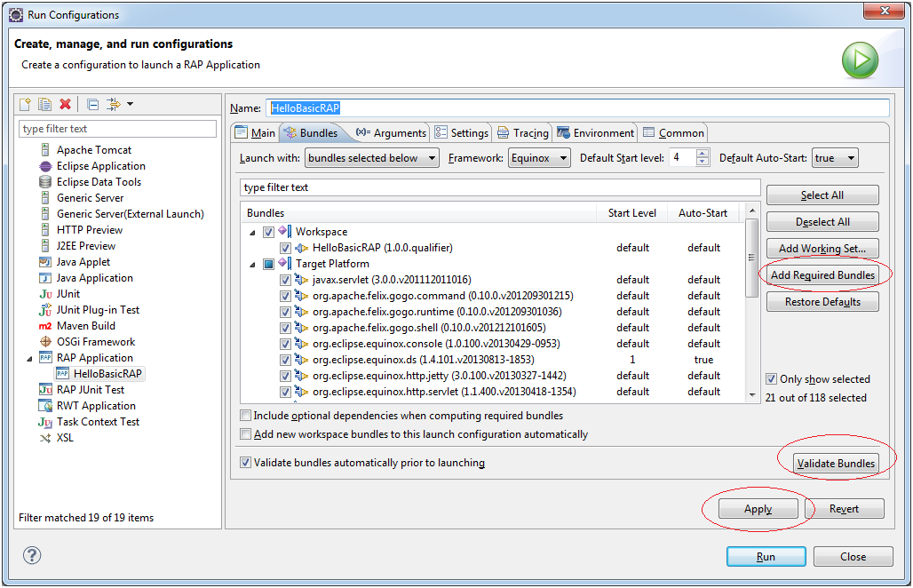This screenshot has width=913, height=588.
Task: Open the help question mark icon
Action: [32, 555]
